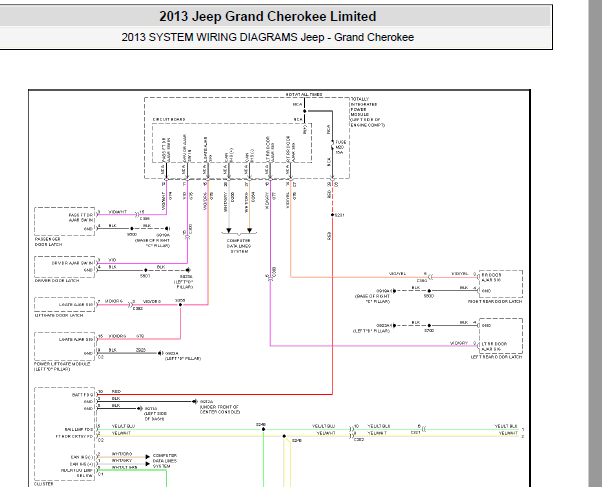
Task: Click the "HOT AT ALL TIMES" label
Action: point(304,94)
